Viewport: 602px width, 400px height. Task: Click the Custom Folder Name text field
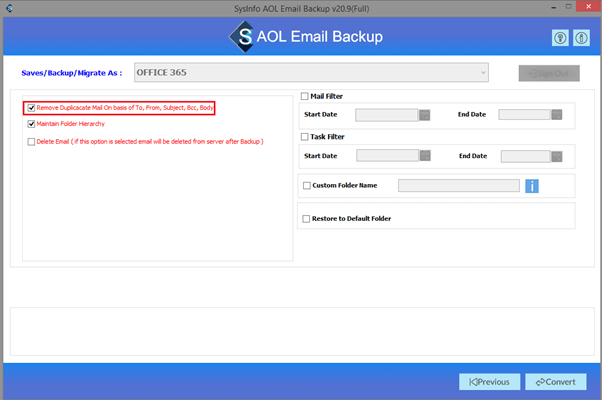[x=458, y=185]
